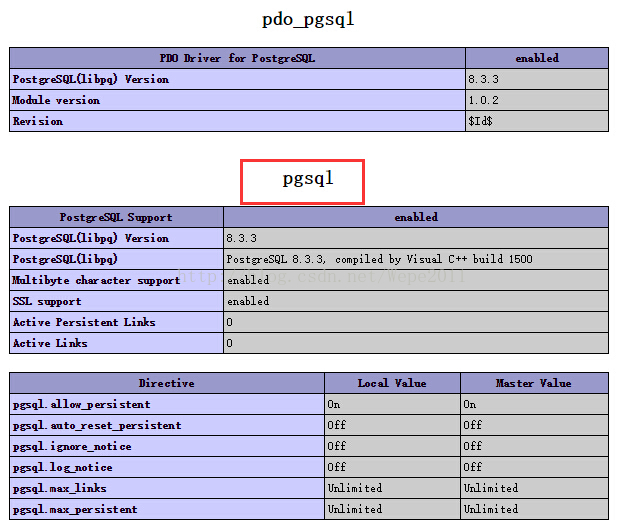Screen dimensions: 626x530
Task: Click 'enabled' header in PDO Driver table
Action: coord(537,58)
